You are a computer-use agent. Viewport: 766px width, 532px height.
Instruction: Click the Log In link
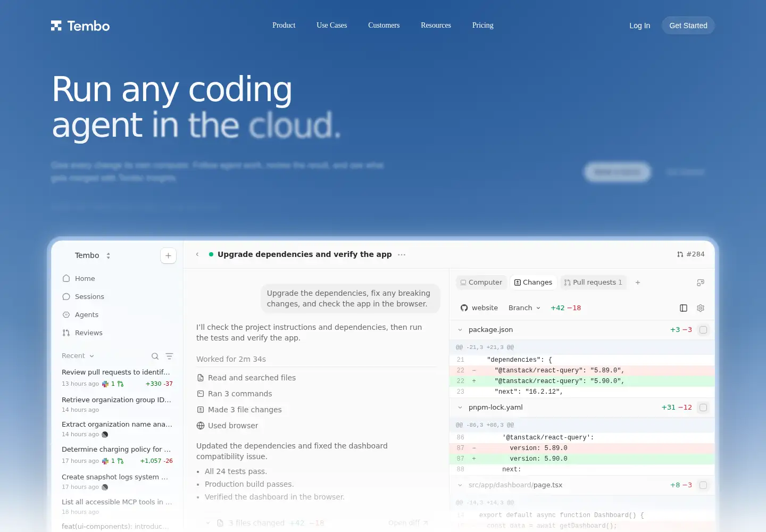pyautogui.click(x=639, y=26)
